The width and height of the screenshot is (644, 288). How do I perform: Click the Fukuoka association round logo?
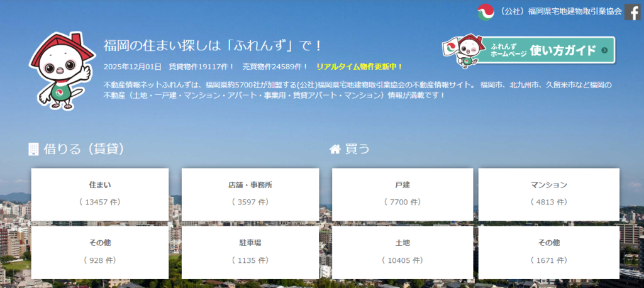point(486,11)
